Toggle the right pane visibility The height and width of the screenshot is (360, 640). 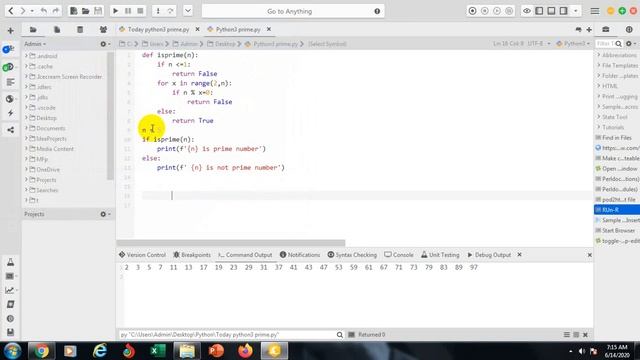[564, 11]
